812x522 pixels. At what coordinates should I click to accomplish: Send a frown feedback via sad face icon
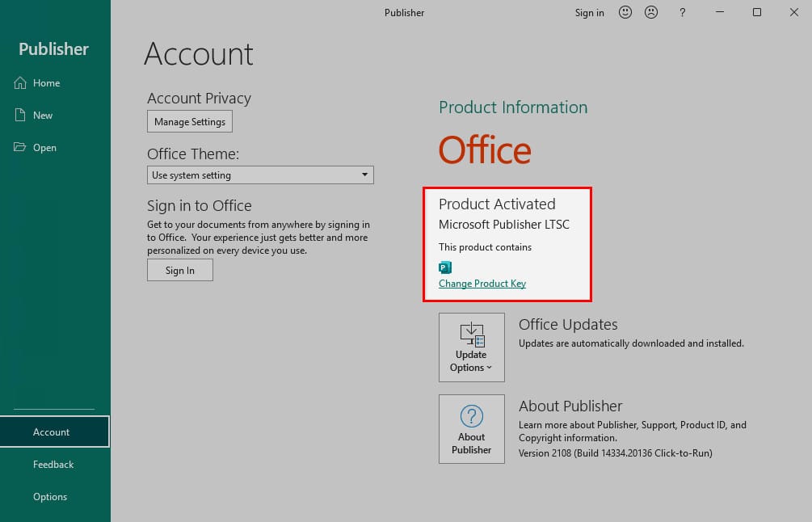[651, 12]
